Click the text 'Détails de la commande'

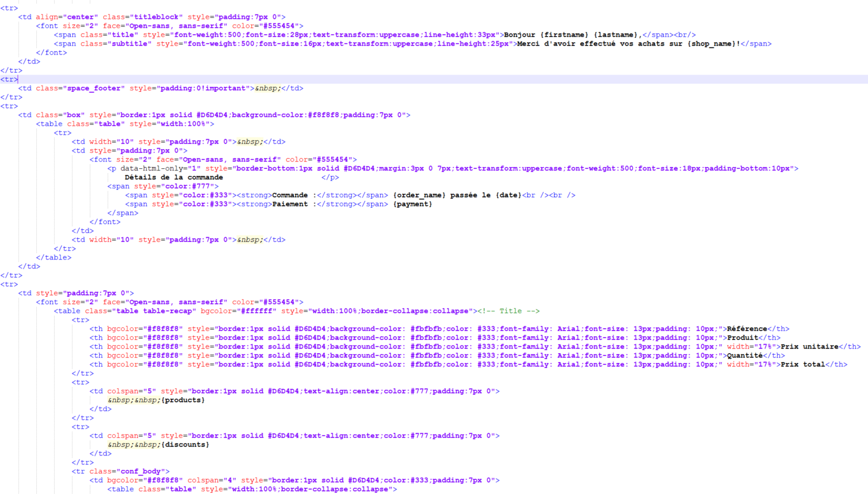click(174, 177)
